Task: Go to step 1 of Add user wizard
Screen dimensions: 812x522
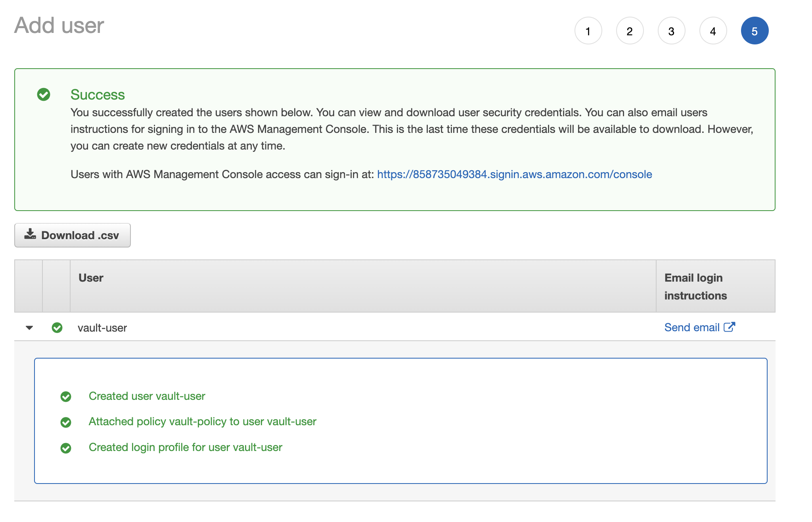Action: pos(588,31)
